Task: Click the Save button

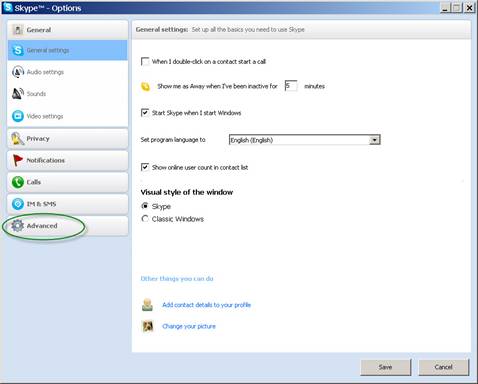Action: tap(386, 367)
